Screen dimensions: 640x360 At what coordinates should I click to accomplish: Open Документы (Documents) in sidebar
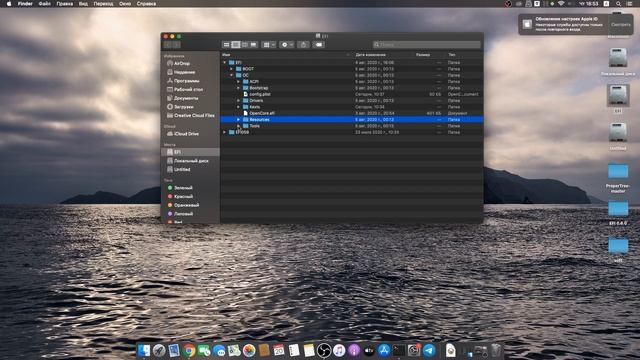(x=182, y=98)
